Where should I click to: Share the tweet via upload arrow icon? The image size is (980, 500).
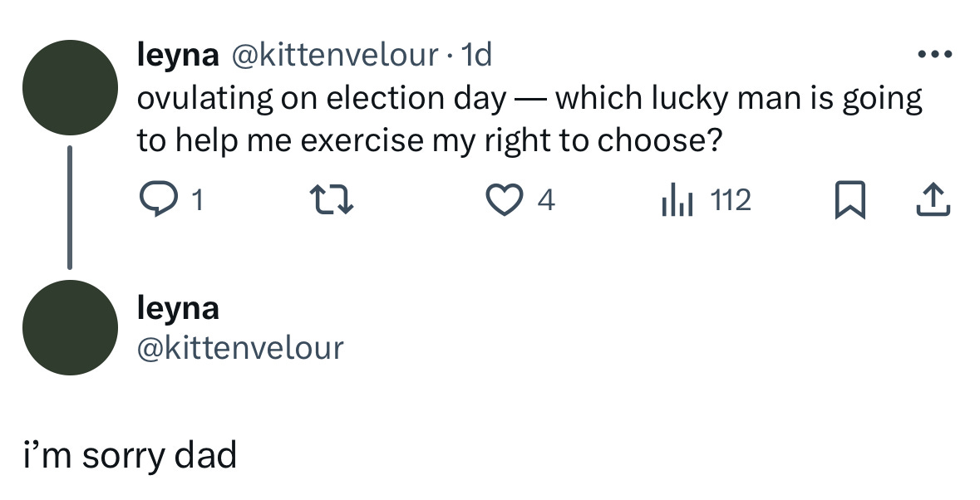(933, 200)
